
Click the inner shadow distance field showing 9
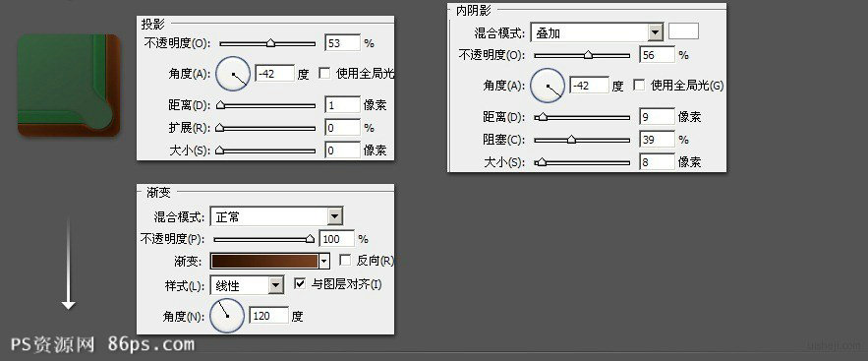(657, 117)
